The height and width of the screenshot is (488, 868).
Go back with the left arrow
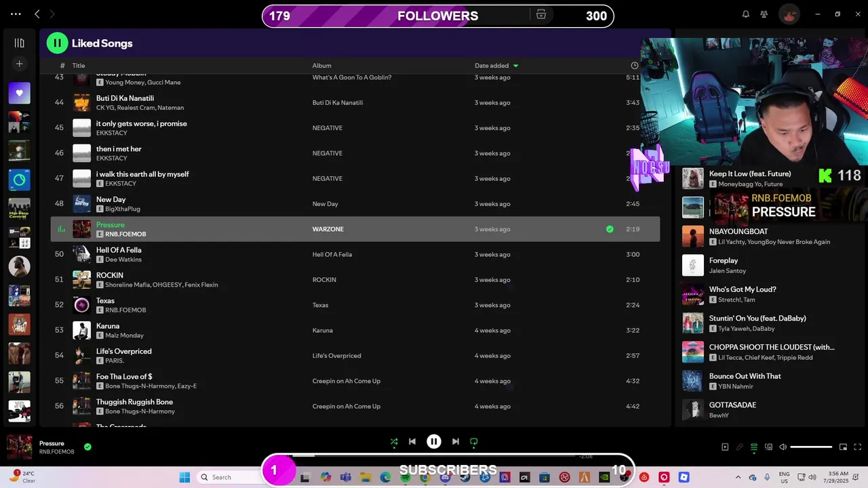pos(37,14)
